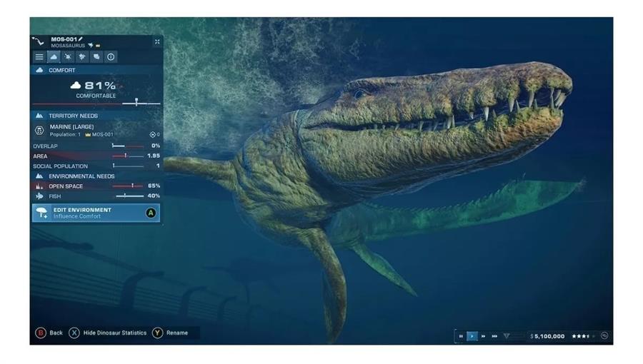This screenshot has width=643, height=364.
Task: Collapse the panel with the top-right arrows icon
Action: coord(157,42)
